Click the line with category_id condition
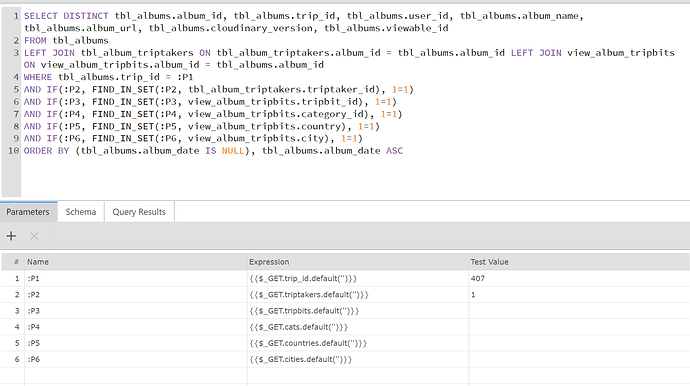The height and width of the screenshot is (386, 690). [213, 114]
